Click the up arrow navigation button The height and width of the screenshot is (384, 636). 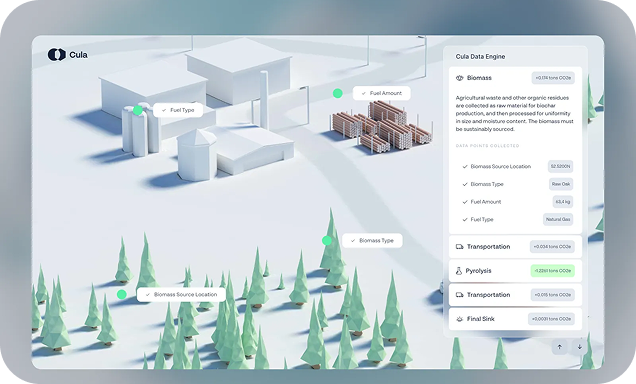point(560,347)
